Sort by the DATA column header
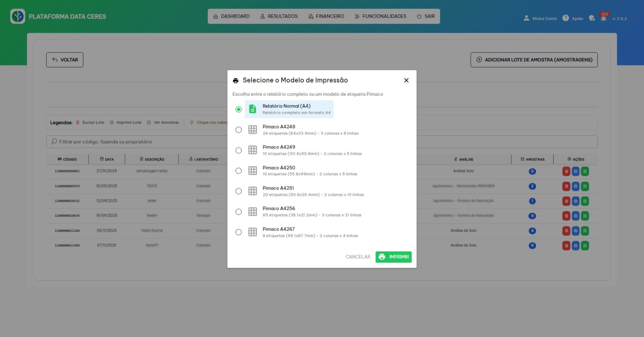Viewport: 644px width, 337px height. [107, 159]
